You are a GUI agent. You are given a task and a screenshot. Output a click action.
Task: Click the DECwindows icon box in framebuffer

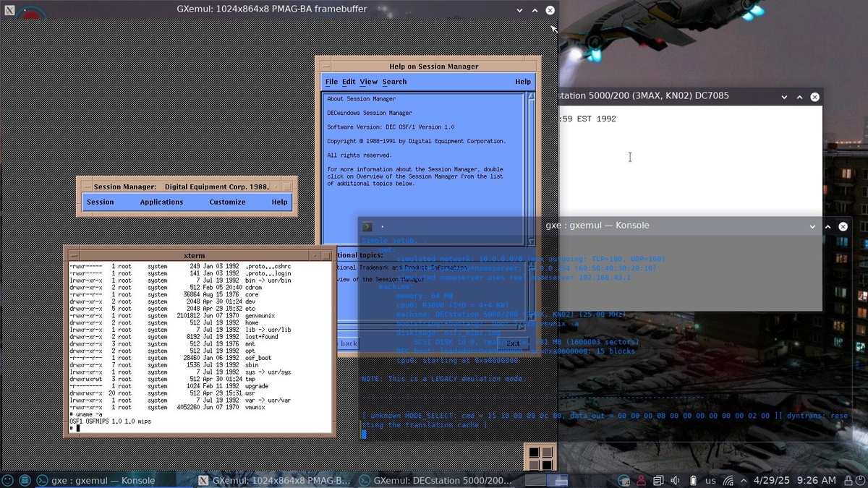(540, 458)
